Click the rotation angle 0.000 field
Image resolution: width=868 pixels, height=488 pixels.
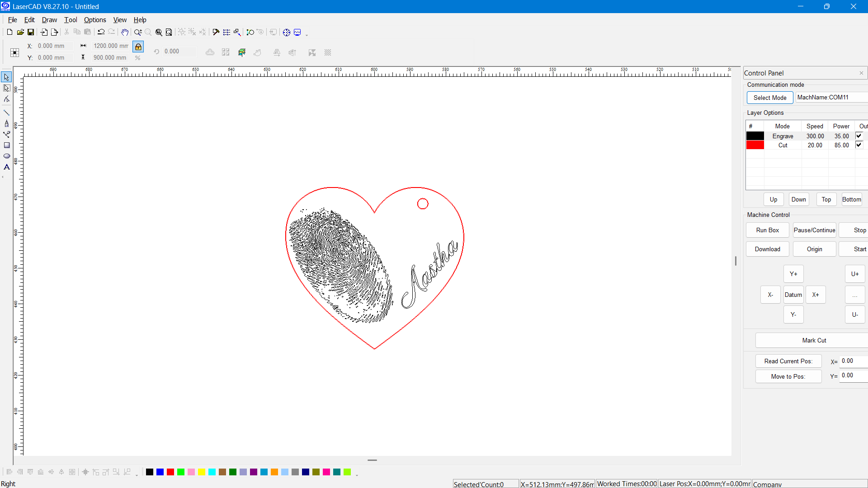pyautogui.click(x=180, y=51)
